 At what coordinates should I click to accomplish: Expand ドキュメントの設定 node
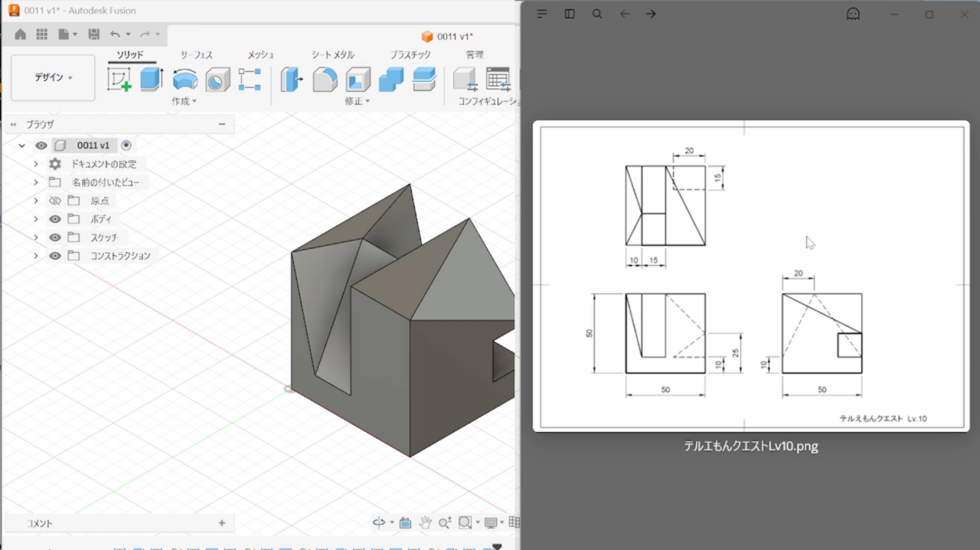tap(35, 164)
